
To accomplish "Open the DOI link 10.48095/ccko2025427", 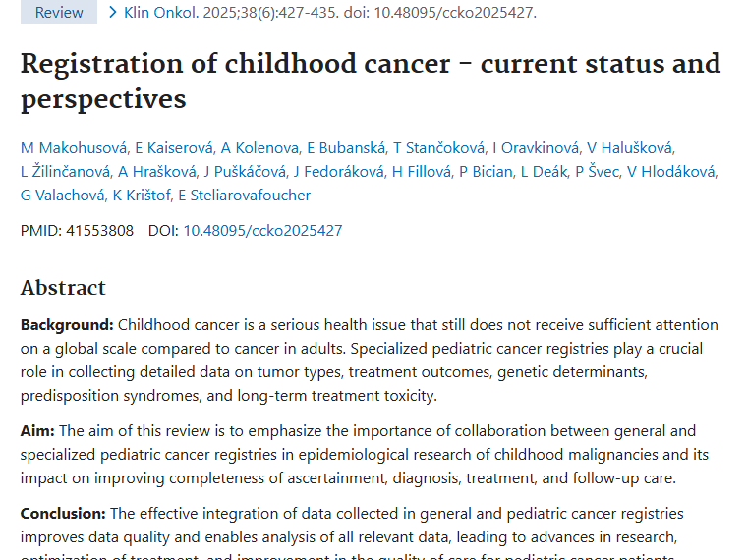I will 262,231.
